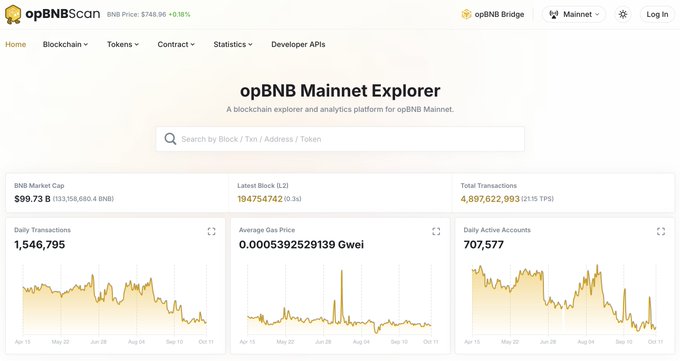The height and width of the screenshot is (361, 680).
Task: Click the Total Transactions label
Action: click(489, 185)
